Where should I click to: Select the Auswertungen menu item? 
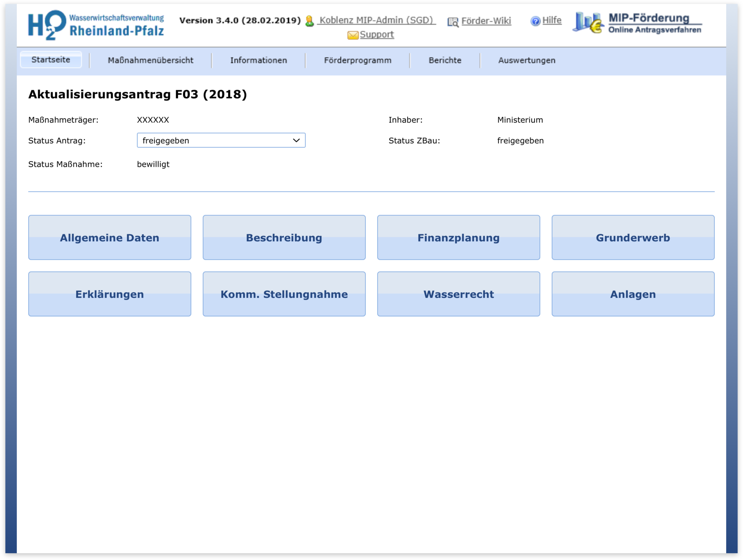pos(526,60)
